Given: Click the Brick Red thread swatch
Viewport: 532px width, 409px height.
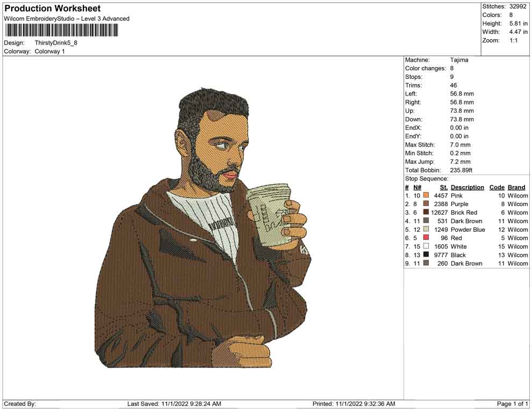Looking at the screenshot, I should [426, 212].
